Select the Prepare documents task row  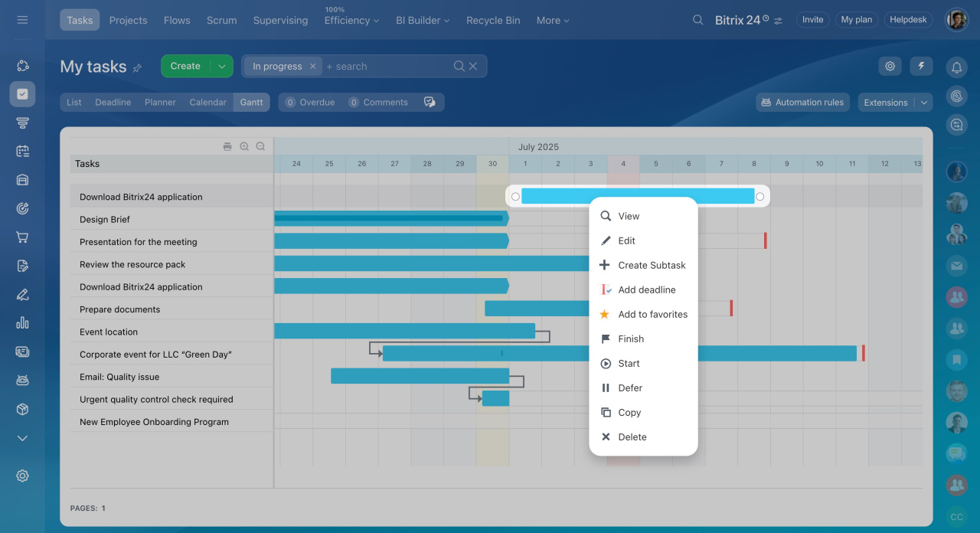(120, 309)
